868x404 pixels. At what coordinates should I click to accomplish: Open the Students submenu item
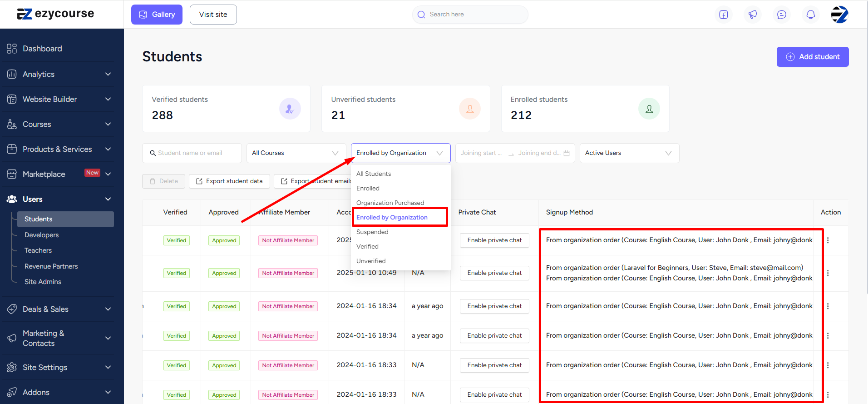65,219
